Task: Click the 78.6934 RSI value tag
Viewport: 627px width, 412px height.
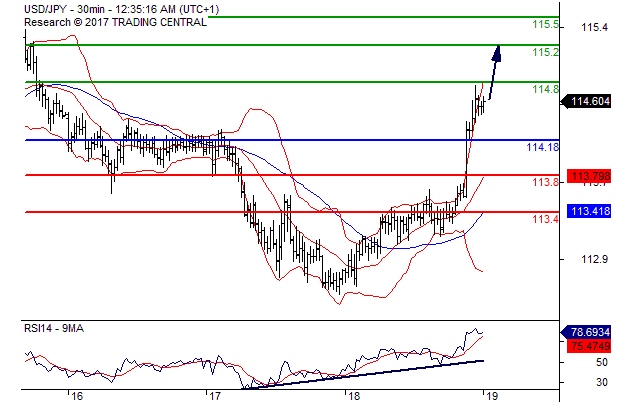Action: pos(586,332)
